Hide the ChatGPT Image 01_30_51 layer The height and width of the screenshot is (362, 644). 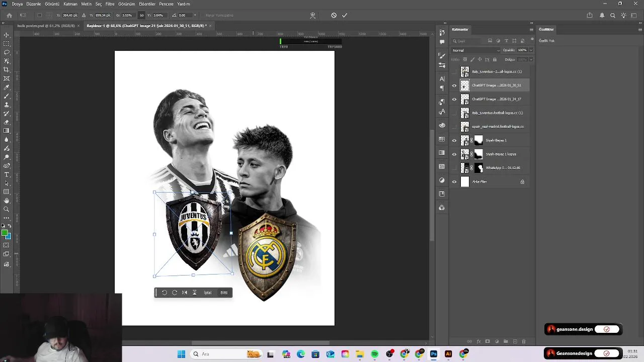(454, 85)
